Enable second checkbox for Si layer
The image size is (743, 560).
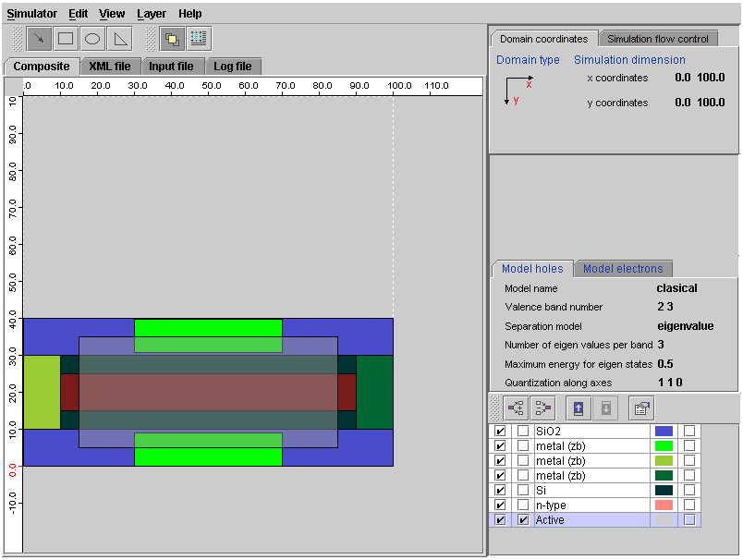523,491
